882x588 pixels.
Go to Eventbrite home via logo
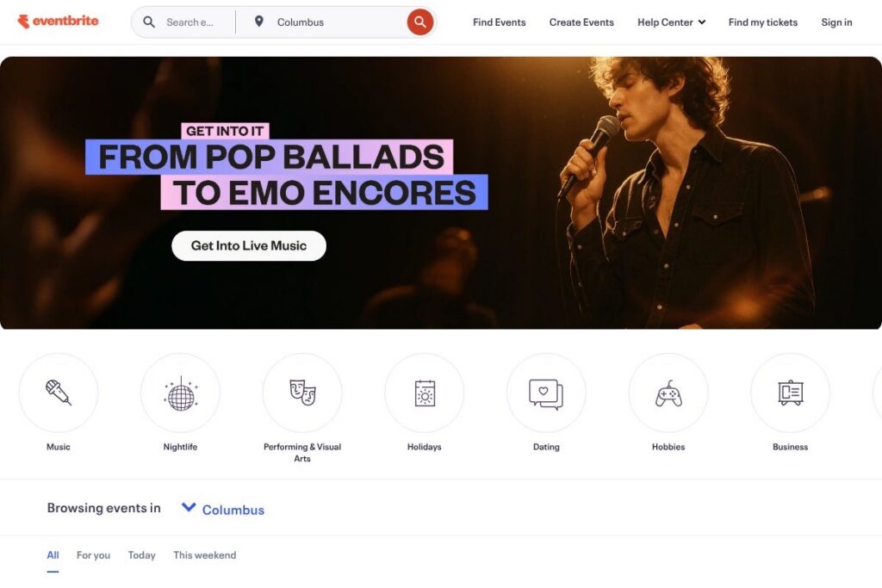(x=58, y=22)
